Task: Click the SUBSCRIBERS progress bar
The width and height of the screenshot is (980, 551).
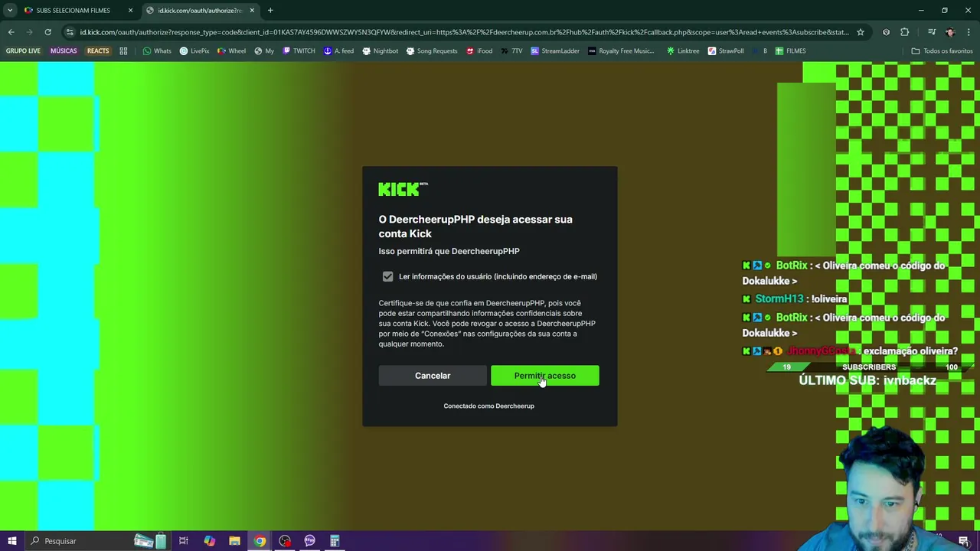Action: [868, 367]
